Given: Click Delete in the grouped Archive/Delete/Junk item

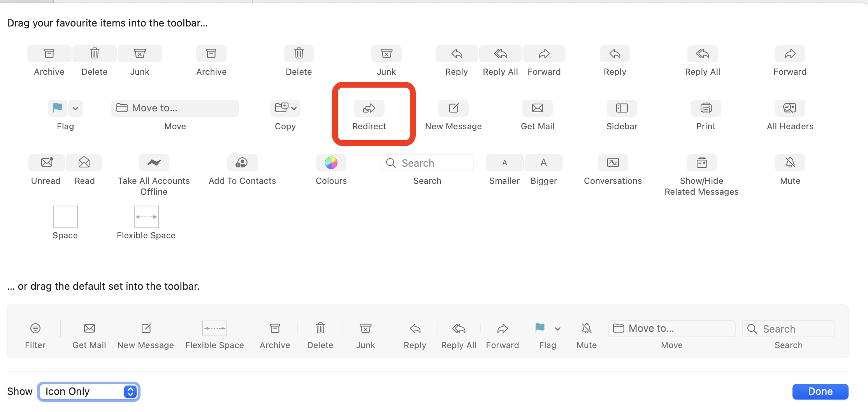Looking at the screenshot, I should (x=95, y=54).
